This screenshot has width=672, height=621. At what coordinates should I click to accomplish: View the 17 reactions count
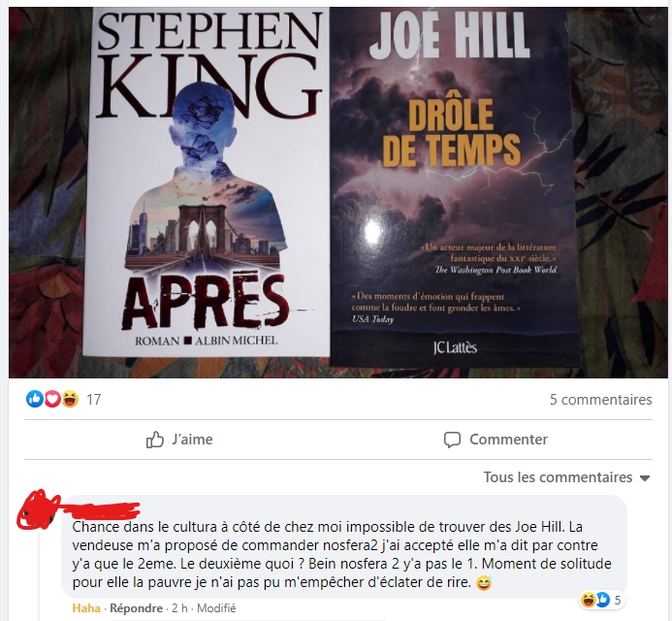[x=94, y=400]
